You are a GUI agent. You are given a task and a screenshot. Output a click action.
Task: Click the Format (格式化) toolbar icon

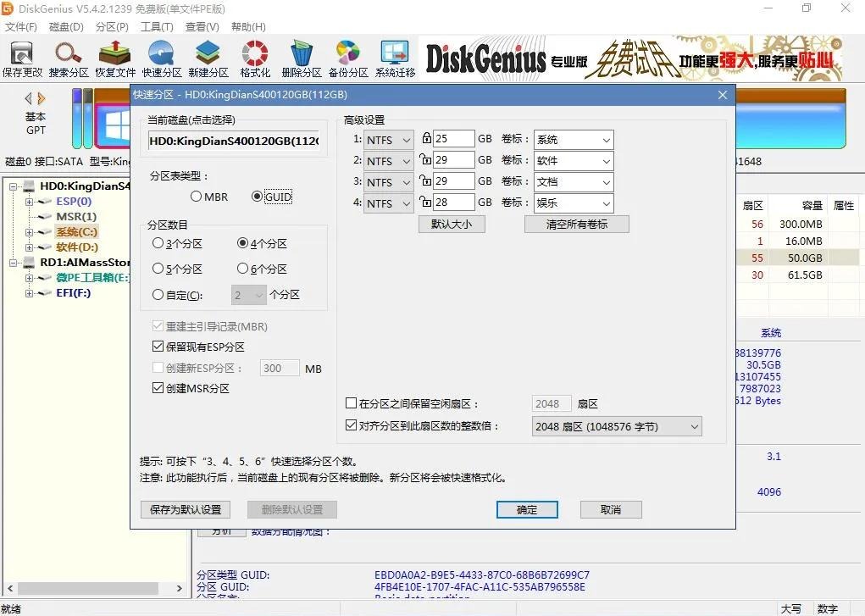point(255,59)
